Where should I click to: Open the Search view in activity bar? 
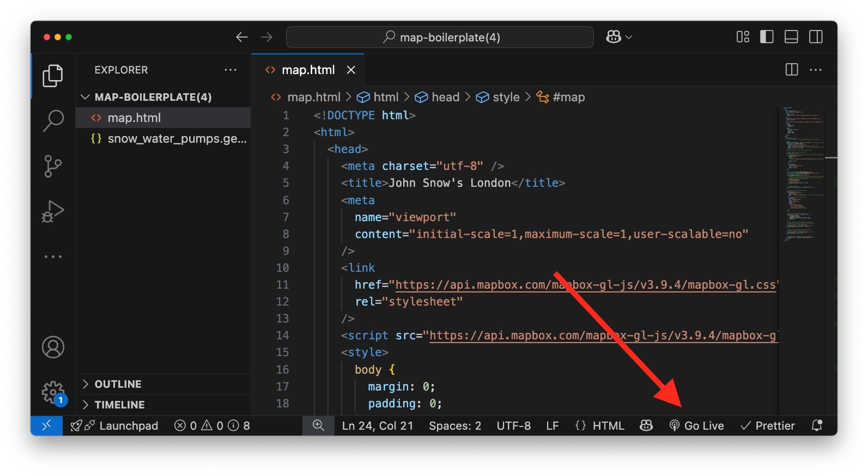53,120
